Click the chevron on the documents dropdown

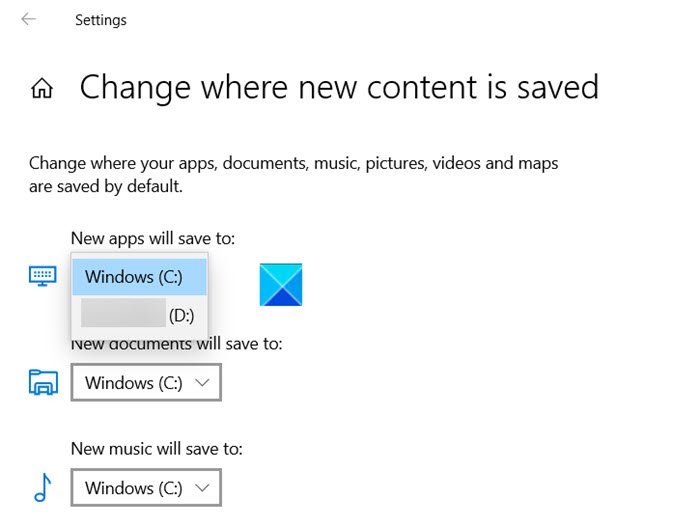pos(202,382)
